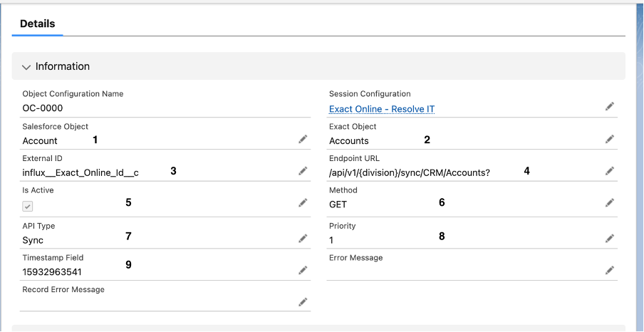
Task: Edit the Endpoint URL field pencil
Action: [610, 170]
